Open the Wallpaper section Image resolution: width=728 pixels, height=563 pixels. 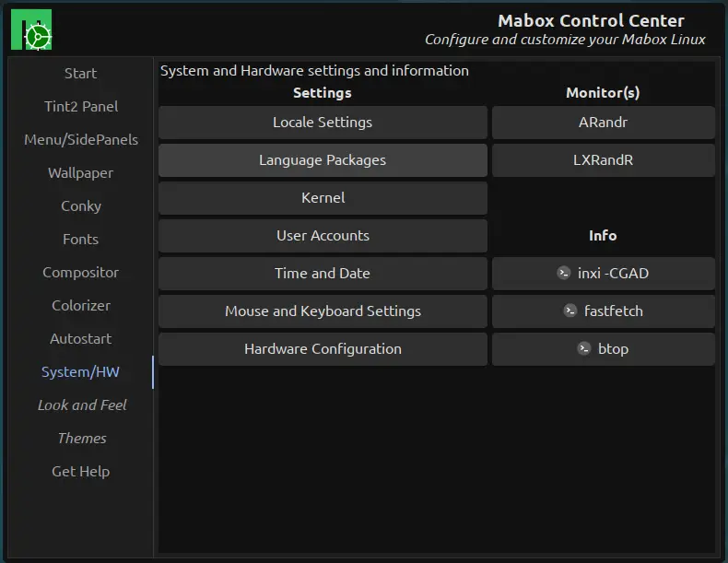coord(81,173)
